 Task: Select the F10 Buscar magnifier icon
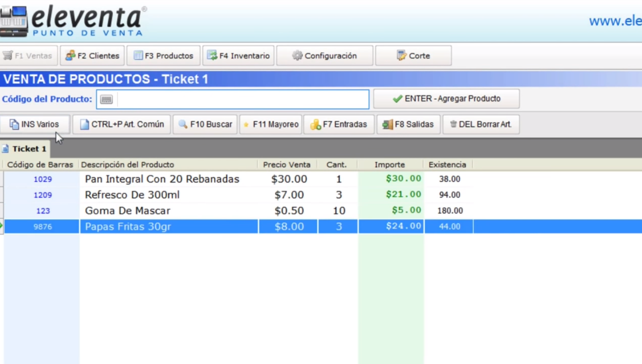(184, 124)
